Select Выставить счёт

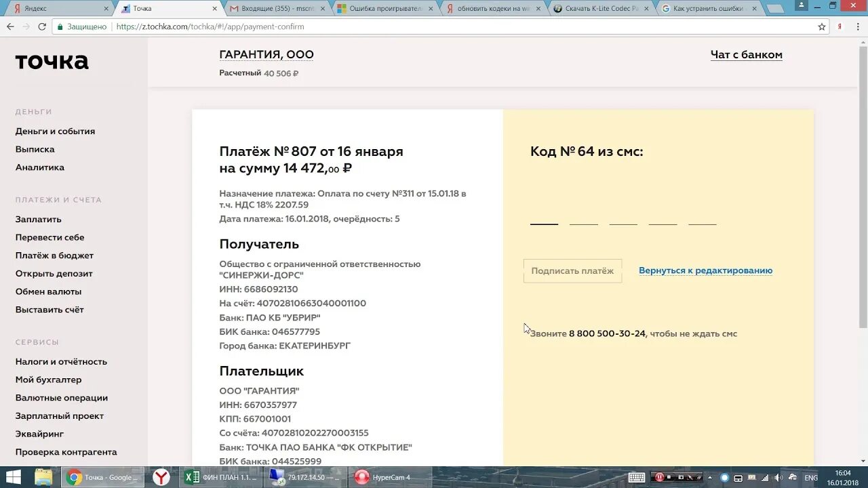(x=50, y=310)
